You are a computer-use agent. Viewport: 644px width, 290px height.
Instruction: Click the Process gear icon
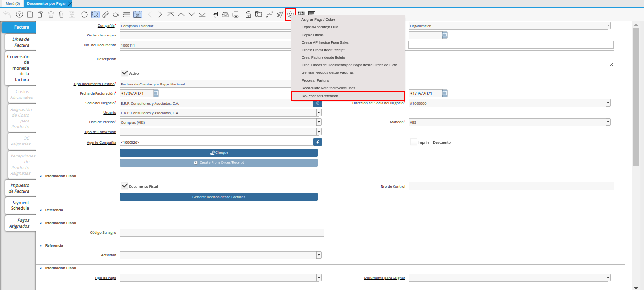tap(290, 14)
